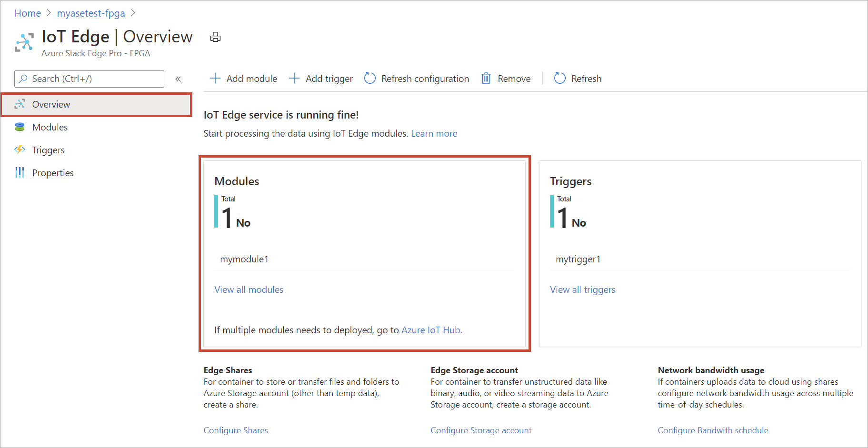
Task: Collapse the sidebar with double-chevron icon
Action: tap(178, 79)
